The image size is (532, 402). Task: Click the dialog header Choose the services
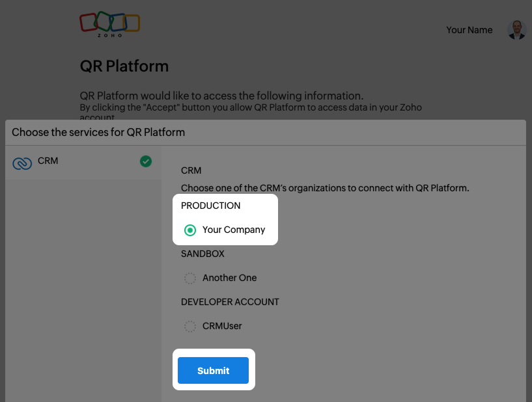click(x=98, y=132)
